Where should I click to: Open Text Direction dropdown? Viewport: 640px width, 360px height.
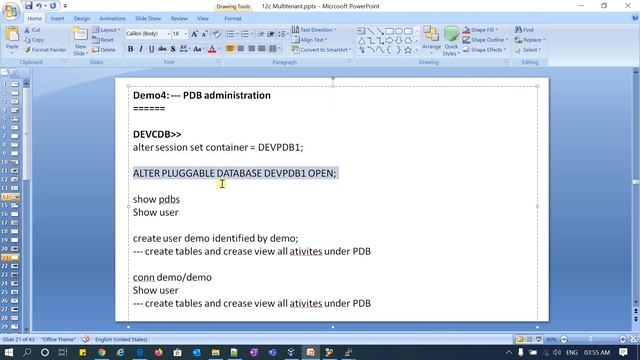(313, 30)
